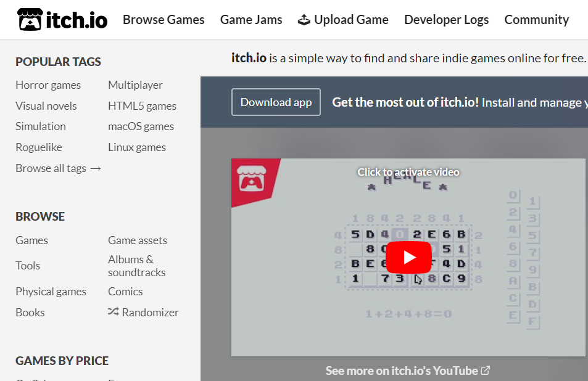
Task: Click the BROWSE heading
Action: coord(40,216)
